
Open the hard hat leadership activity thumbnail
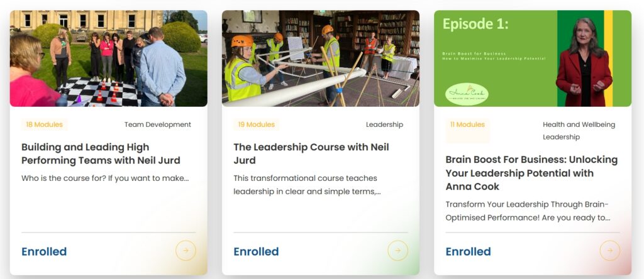pos(320,58)
